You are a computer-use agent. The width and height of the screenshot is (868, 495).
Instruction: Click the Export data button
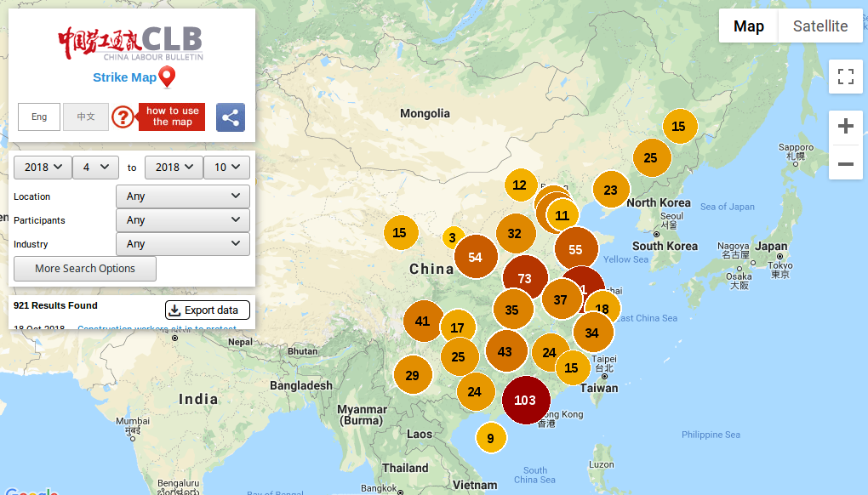pos(208,310)
